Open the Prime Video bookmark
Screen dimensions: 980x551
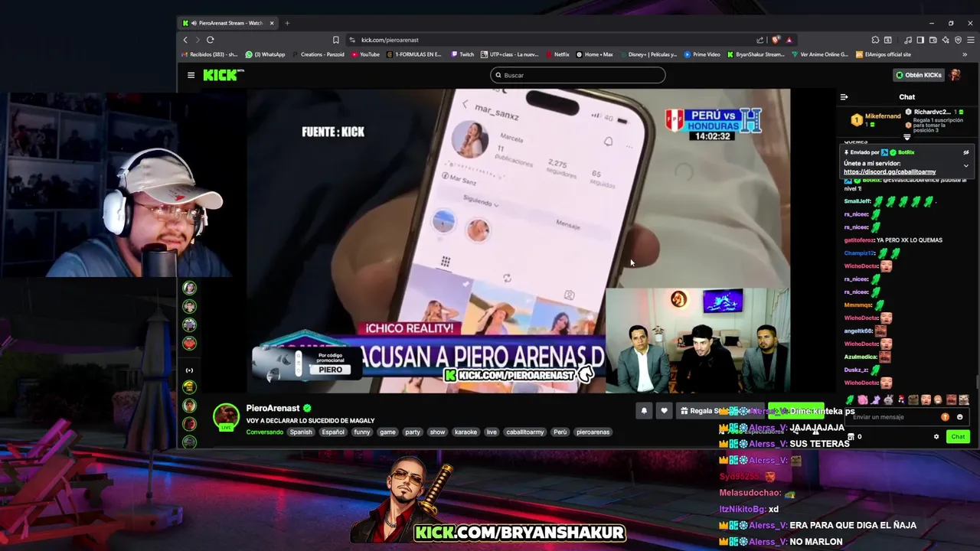tap(702, 54)
